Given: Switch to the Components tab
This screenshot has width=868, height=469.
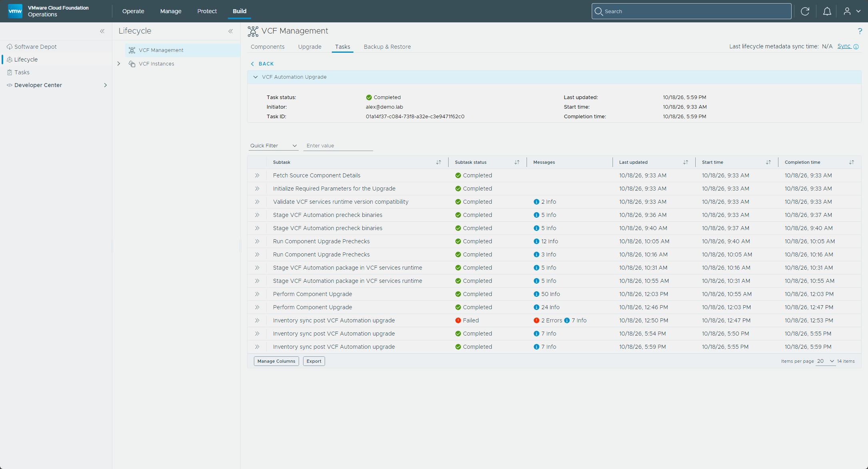Looking at the screenshot, I should click(x=267, y=47).
